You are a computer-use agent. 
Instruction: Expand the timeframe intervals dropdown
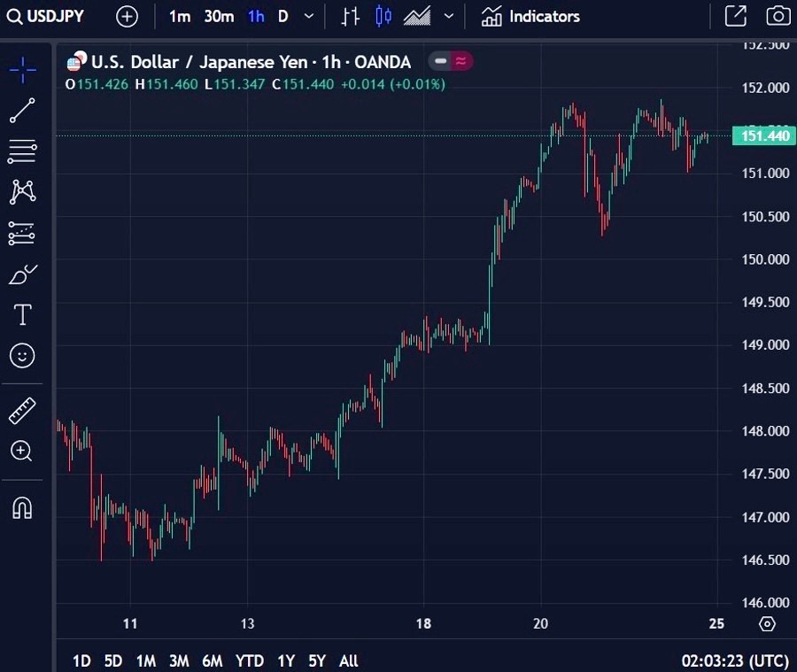pyautogui.click(x=308, y=16)
